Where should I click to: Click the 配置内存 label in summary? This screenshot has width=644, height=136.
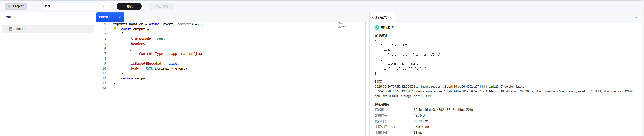pyautogui.click(x=382, y=115)
